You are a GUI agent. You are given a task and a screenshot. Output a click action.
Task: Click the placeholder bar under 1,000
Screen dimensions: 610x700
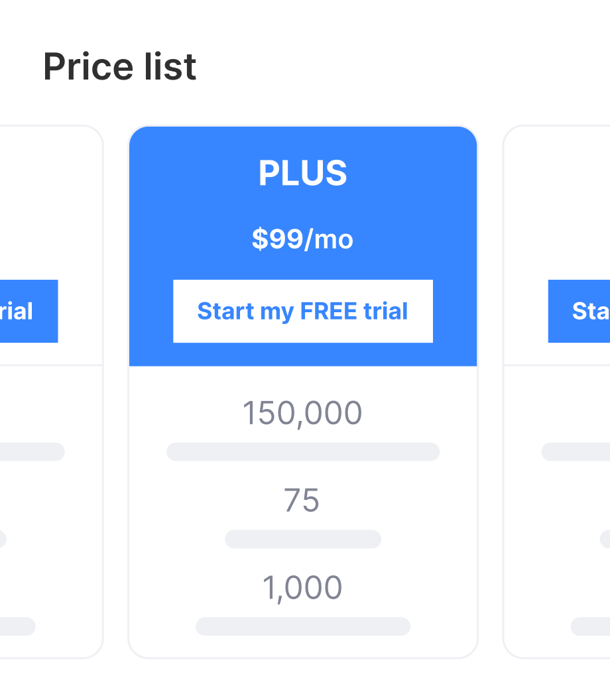click(302, 626)
